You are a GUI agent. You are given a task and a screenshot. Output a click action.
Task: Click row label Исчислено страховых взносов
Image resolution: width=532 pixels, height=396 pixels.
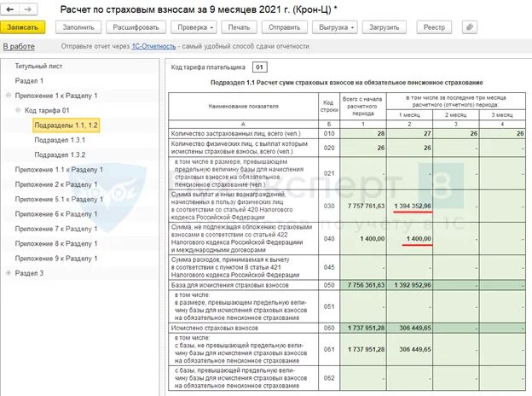[215, 328]
